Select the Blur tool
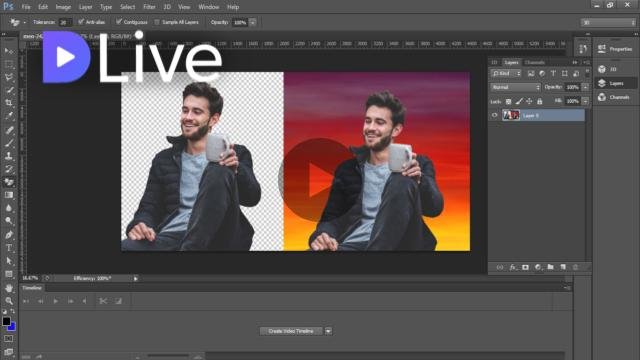 coord(9,208)
